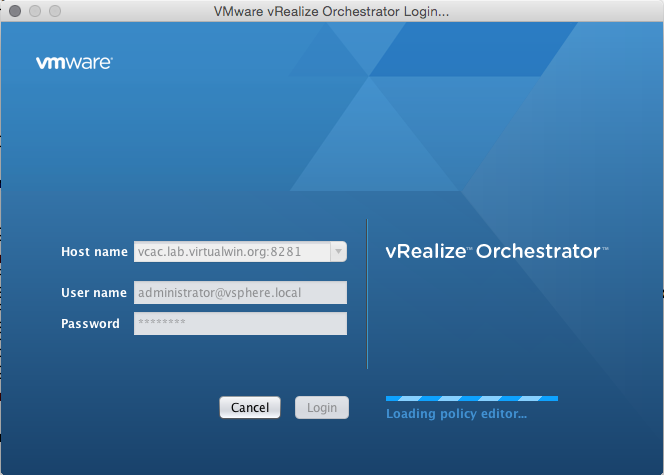664x475 pixels.
Task: Click the 'Password' label
Action: coord(90,323)
